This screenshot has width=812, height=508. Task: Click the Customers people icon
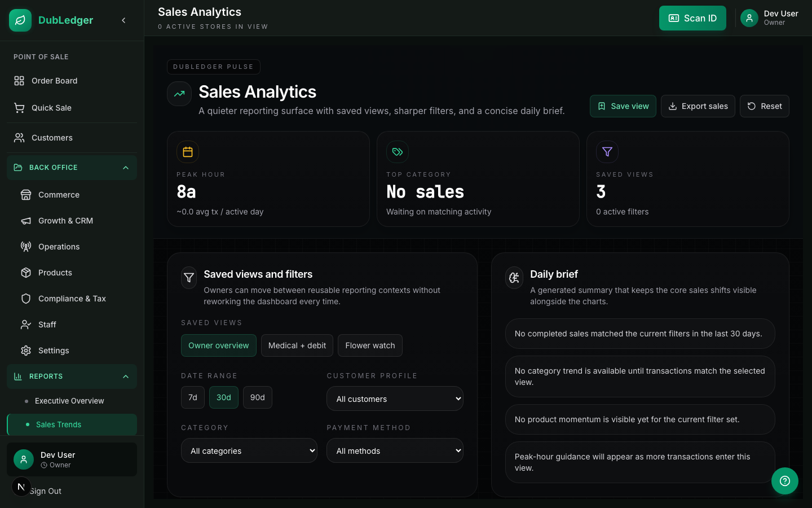click(19, 138)
